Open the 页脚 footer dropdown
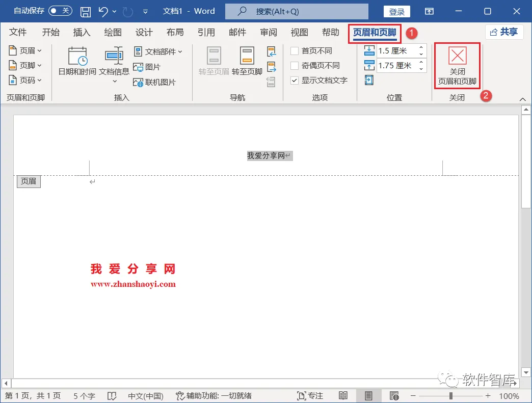The width and height of the screenshot is (532, 403). point(25,65)
